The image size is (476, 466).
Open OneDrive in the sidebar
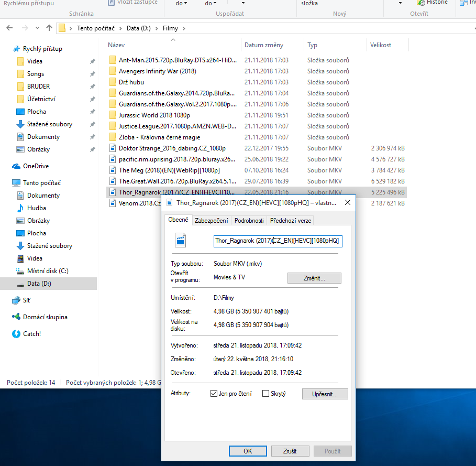tap(36, 166)
